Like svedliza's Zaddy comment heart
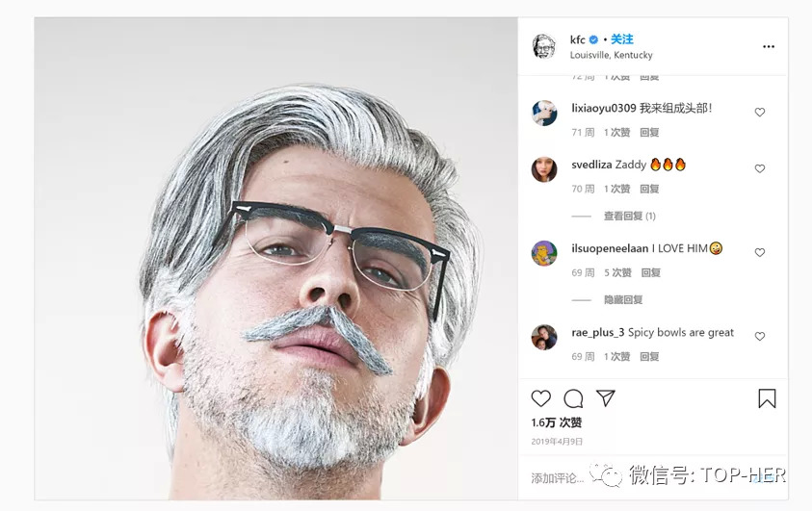This screenshot has width=812, height=511. pyautogui.click(x=760, y=168)
